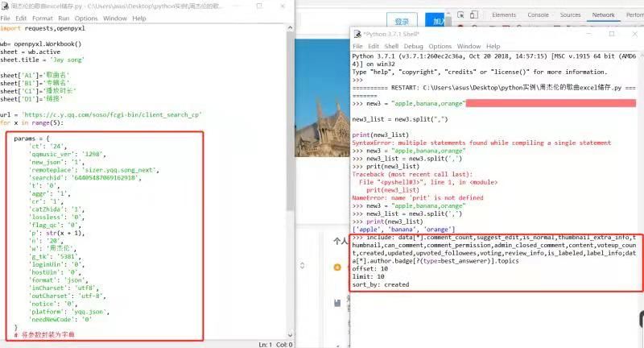Click the 登录 login button
Image resolution: width=644 pixels, height=348 pixels.
399,20
